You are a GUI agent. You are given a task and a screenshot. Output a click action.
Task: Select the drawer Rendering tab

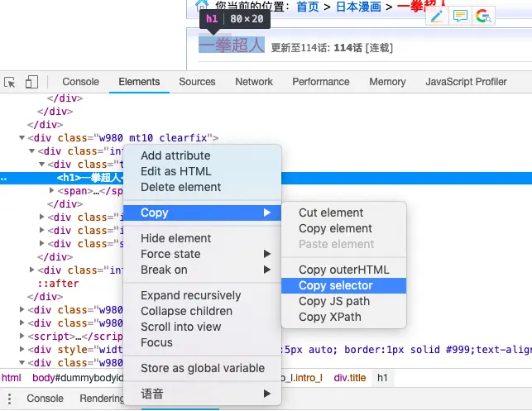(102, 399)
